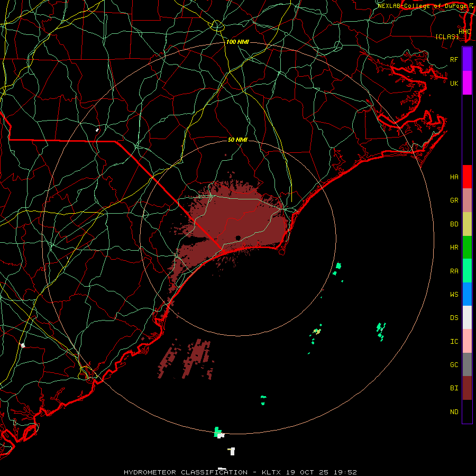The height and width of the screenshot is (476, 476).
Task: Click the ND black legend swatch
Action: pos(467,411)
